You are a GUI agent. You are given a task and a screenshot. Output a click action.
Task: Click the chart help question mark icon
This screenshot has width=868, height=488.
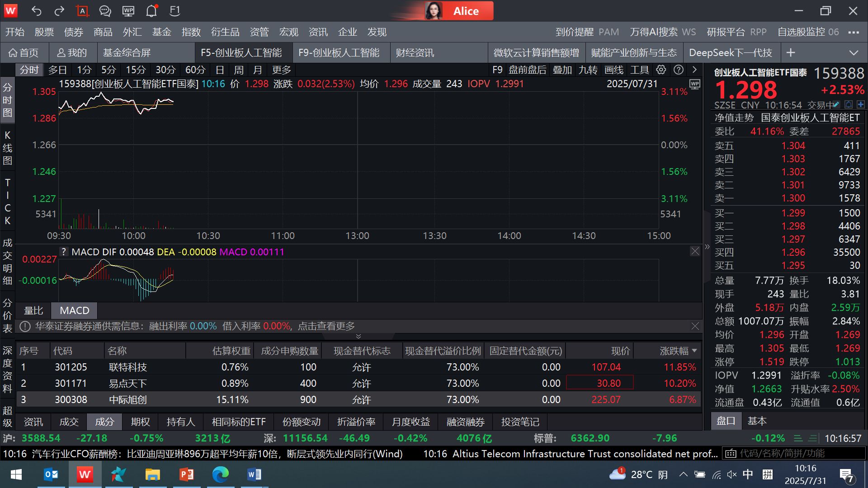tap(678, 70)
